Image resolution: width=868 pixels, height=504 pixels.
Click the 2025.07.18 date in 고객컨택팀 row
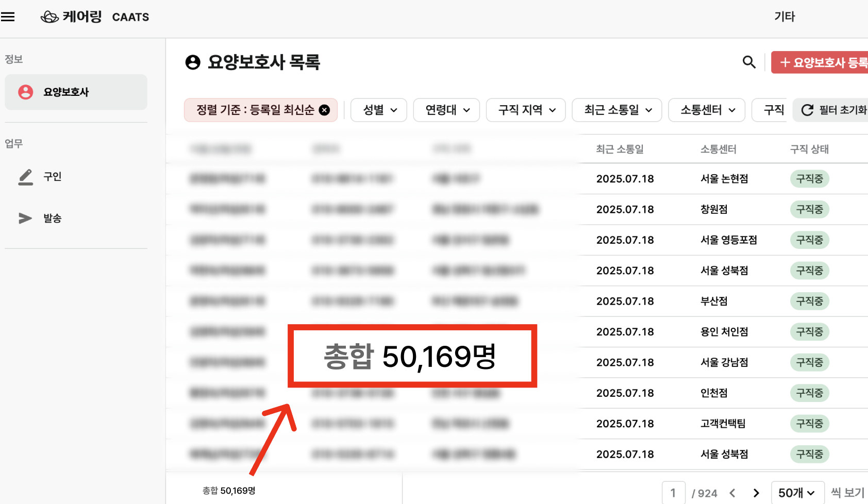coord(625,424)
